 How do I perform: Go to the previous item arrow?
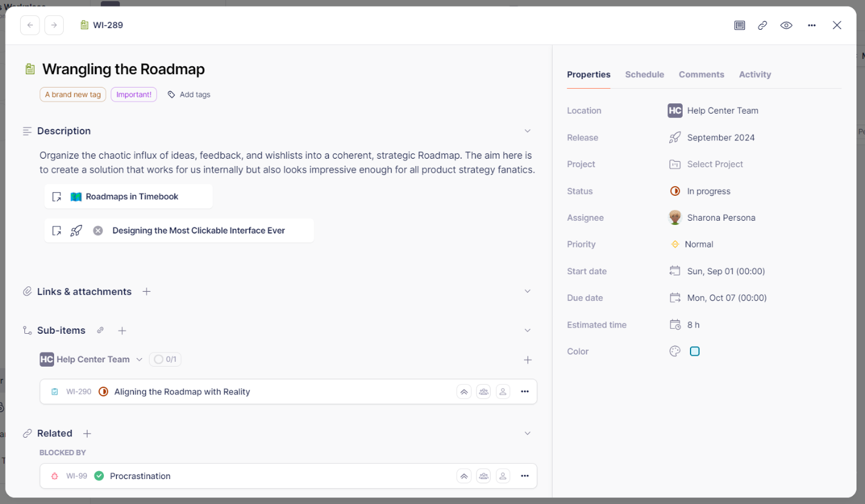(x=30, y=25)
